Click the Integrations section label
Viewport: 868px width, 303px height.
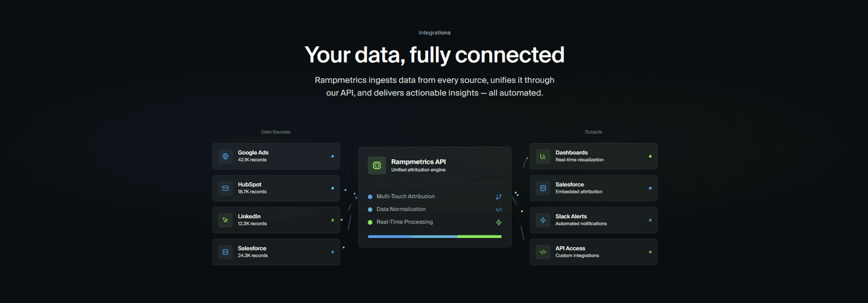click(435, 33)
